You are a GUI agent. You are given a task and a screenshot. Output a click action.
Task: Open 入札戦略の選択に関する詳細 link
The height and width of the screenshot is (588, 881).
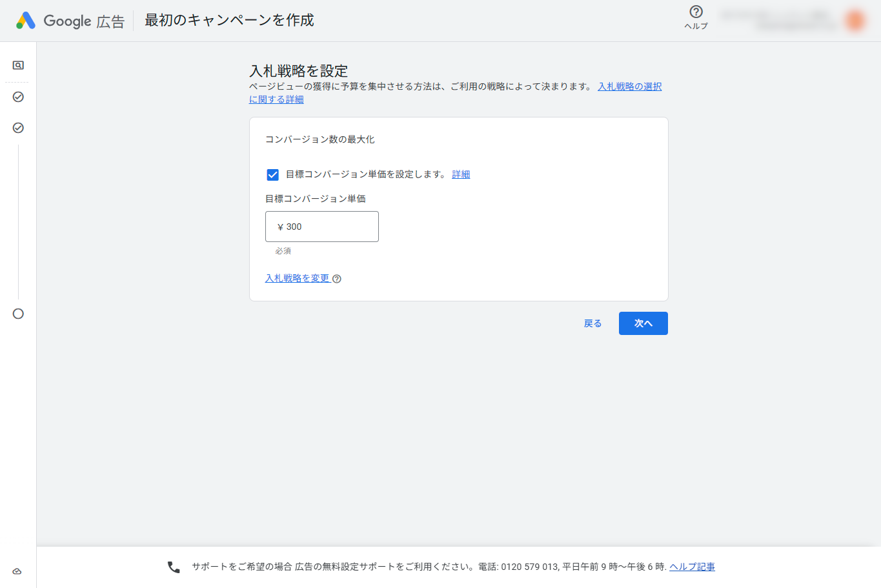[629, 86]
